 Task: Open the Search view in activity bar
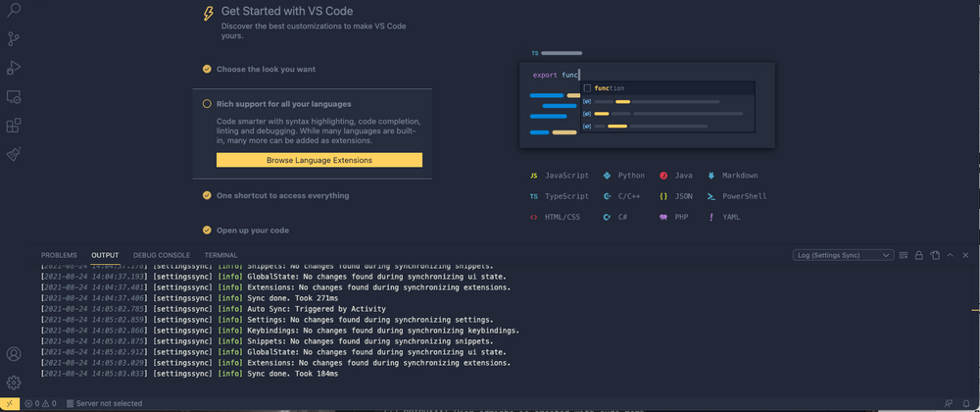pos(14,11)
